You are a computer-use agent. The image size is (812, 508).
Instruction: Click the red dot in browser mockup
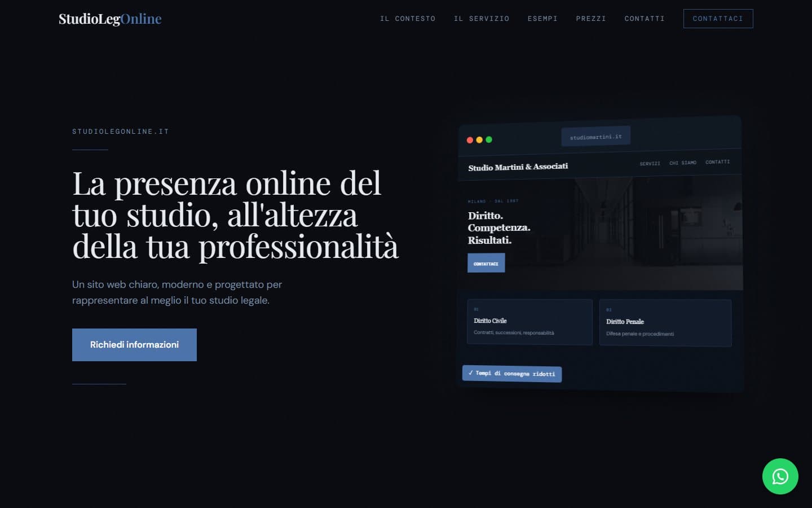click(x=470, y=140)
